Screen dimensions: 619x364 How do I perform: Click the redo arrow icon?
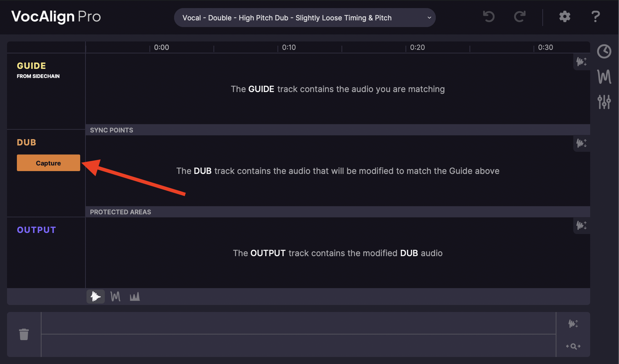(x=519, y=17)
